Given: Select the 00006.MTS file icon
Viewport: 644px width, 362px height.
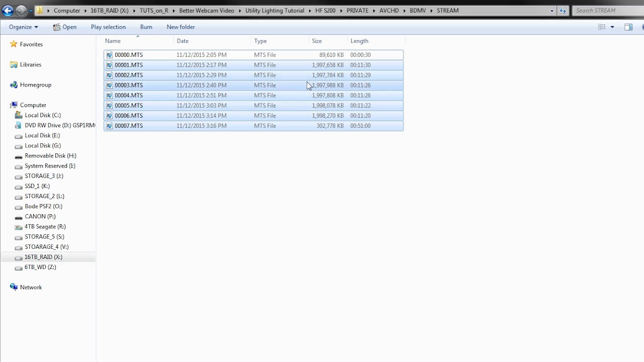Looking at the screenshot, I should pyautogui.click(x=109, y=115).
